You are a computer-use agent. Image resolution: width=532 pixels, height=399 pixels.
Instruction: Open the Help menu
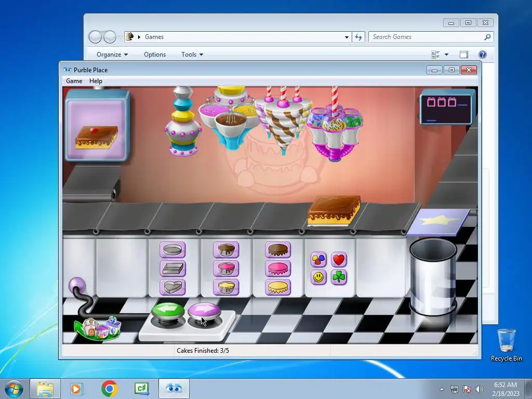coord(96,81)
